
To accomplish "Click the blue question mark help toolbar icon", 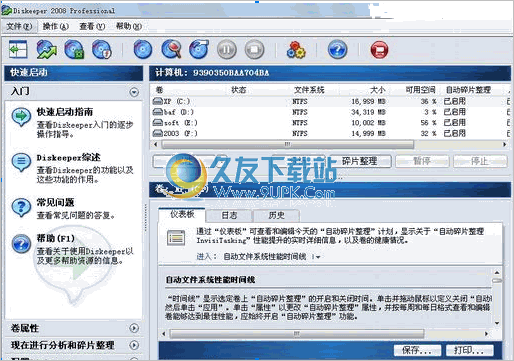I will pos(337,50).
